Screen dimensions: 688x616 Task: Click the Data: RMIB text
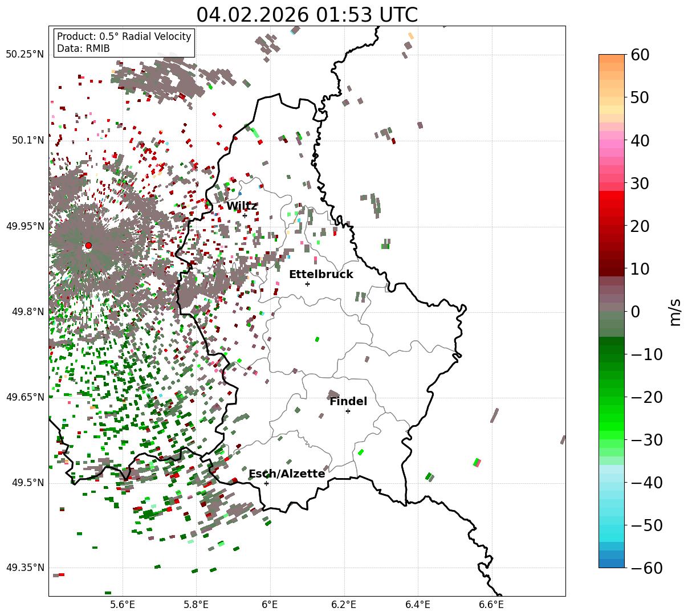(83, 48)
